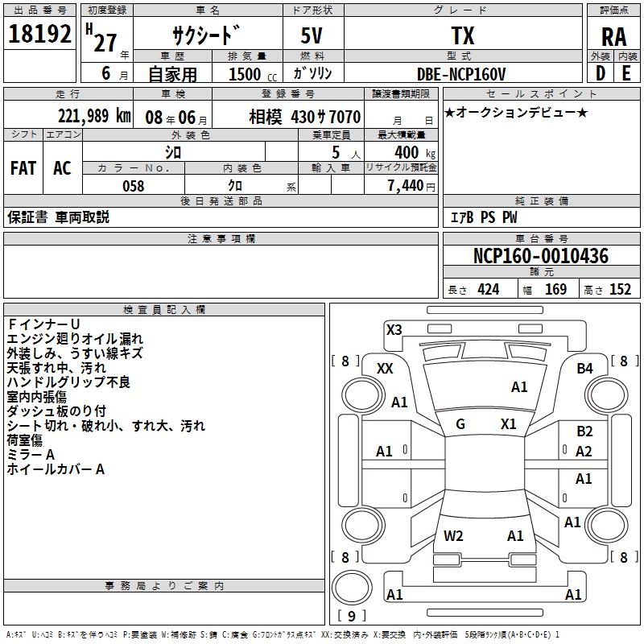644x644 pixels.
Task: Click the registration number 相模 430 field
Action: pos(288,118)
